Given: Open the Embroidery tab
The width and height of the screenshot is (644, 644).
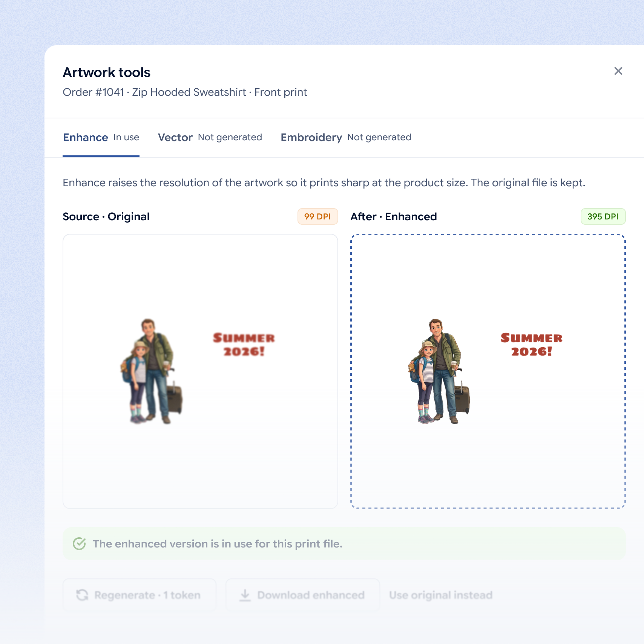Looking at the screenshot, I should coord(346,137).
